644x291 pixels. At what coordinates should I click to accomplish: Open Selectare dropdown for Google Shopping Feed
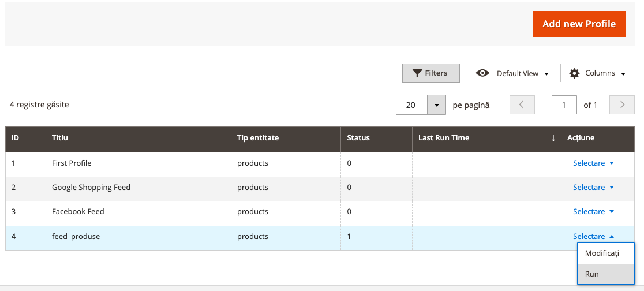[x=593, y=188]
